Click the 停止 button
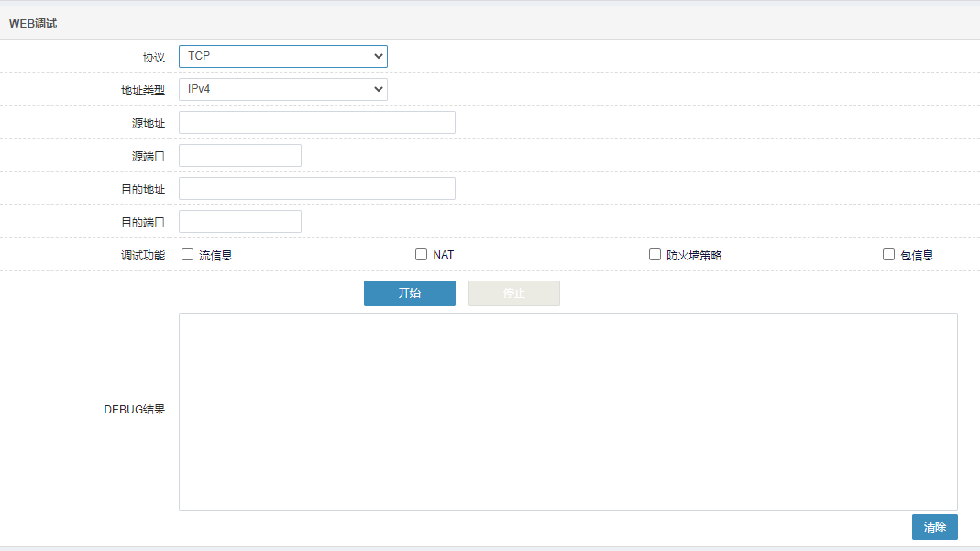This screenshot has height=551, width=980. coord(513,293)
